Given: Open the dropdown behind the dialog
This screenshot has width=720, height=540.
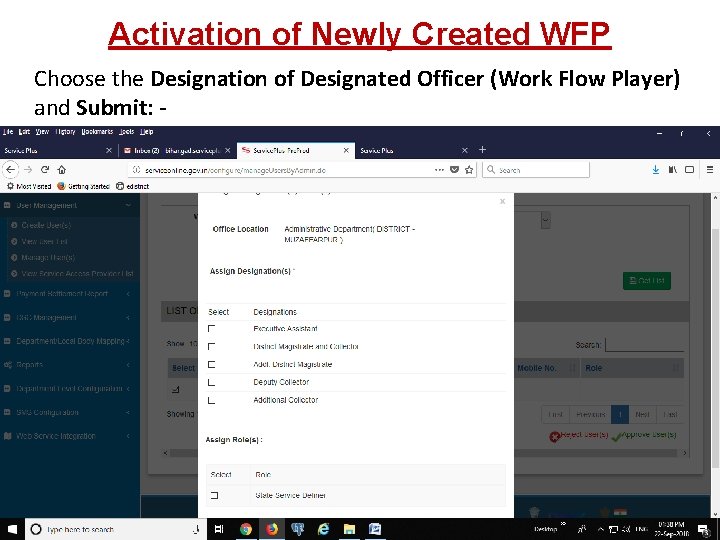Looking at the screenshot, I should [x=545, y=220].
